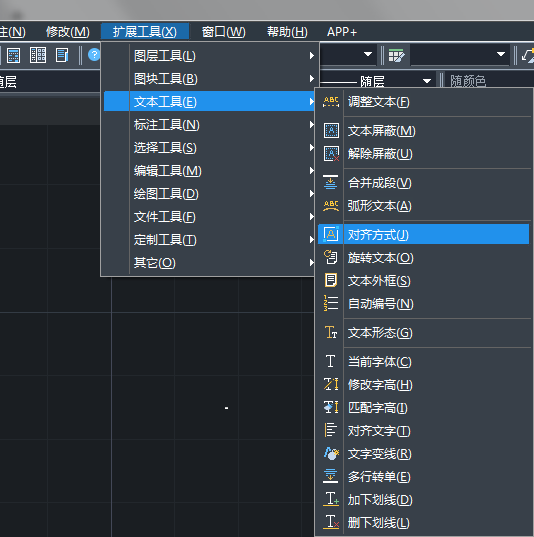The height and width of the screenshot is (537, 534).
Task: Click the table style icon in toolbar
Action: click(396, 55)
